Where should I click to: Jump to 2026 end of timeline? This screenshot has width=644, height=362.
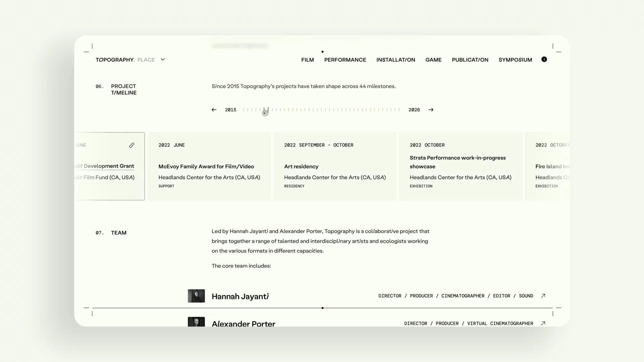414,110
